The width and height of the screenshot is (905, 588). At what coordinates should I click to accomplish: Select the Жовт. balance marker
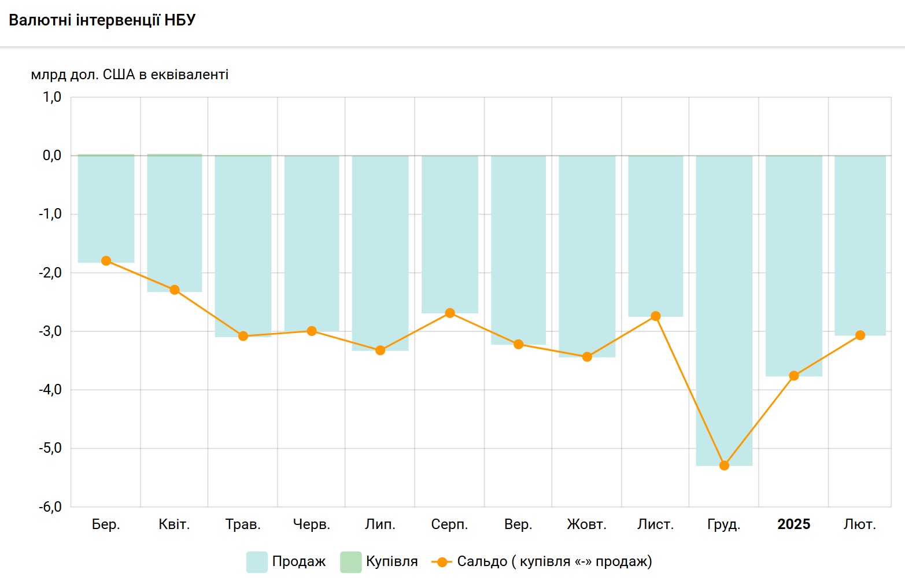point(587,357)
